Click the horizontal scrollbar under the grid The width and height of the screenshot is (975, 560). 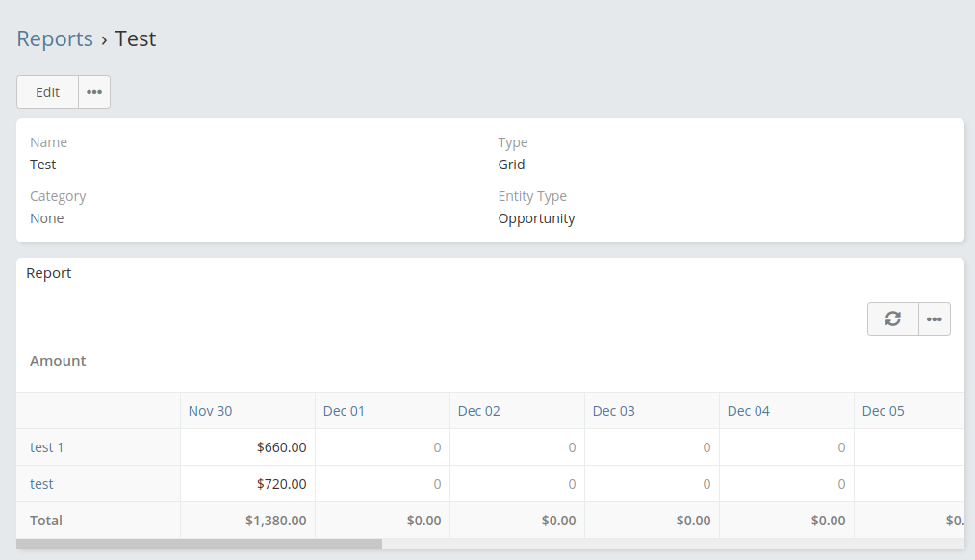(x=199, y=544)
